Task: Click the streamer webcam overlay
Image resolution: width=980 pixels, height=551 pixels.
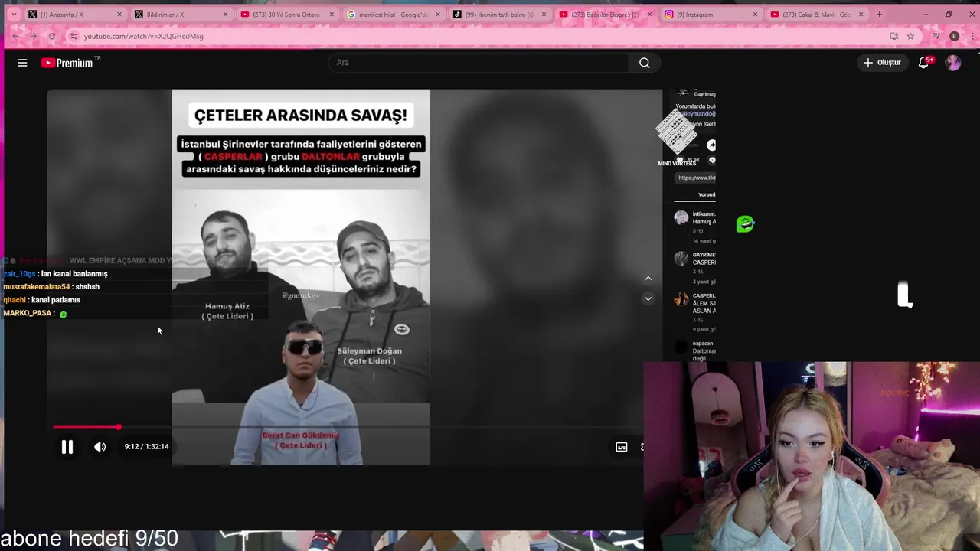Action: click(x=812, y=456)
